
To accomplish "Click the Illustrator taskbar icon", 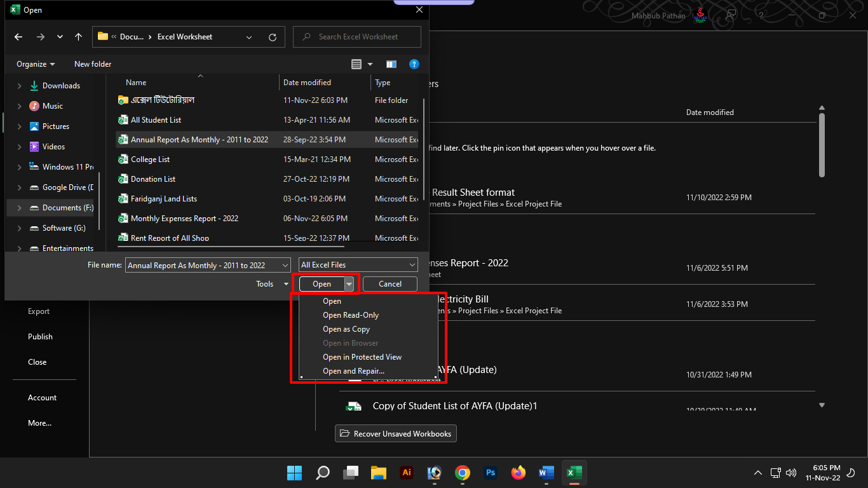I will (x=407, y=473).
